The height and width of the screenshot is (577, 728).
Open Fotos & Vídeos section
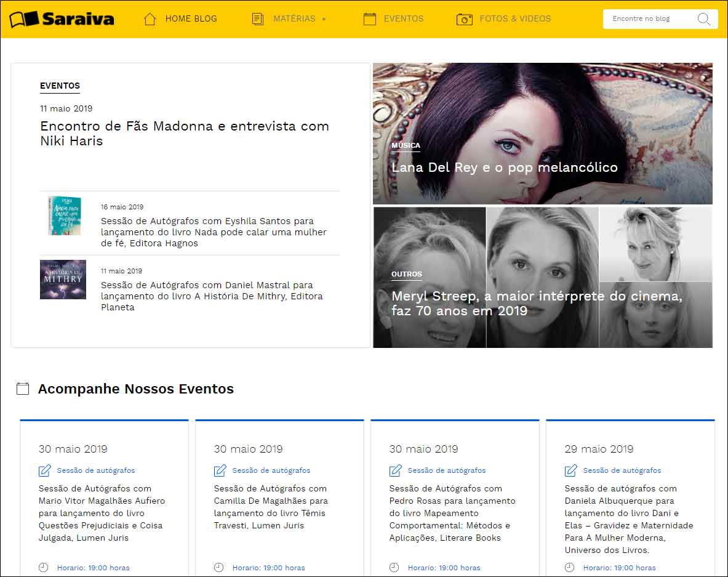point(515,18)
